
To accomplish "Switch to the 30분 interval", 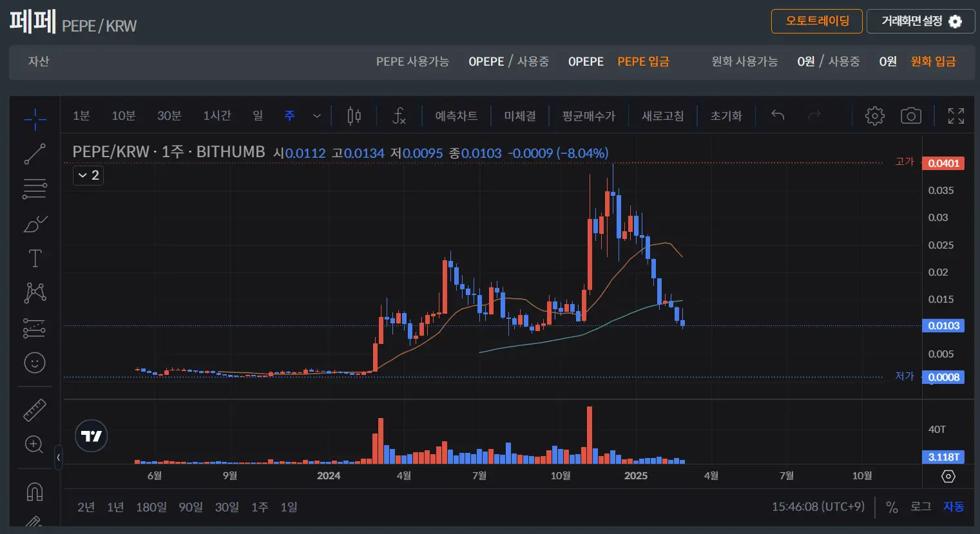I will (169, 115).
